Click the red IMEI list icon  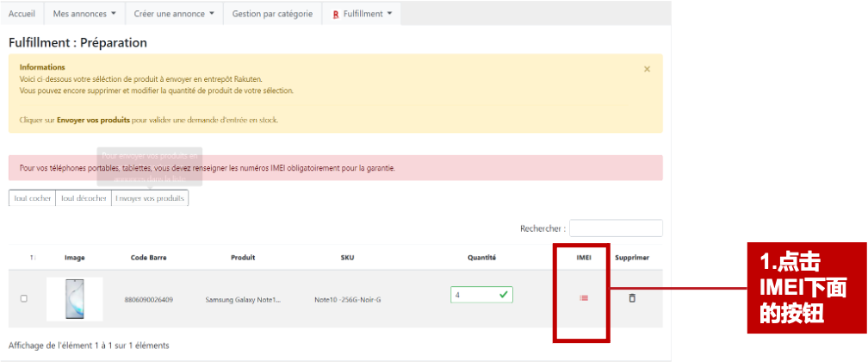584,298
